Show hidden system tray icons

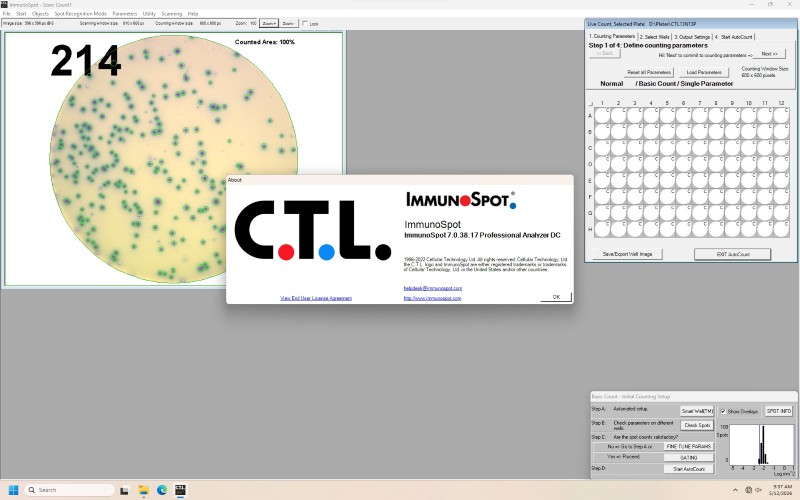click(x=735, y=490)
